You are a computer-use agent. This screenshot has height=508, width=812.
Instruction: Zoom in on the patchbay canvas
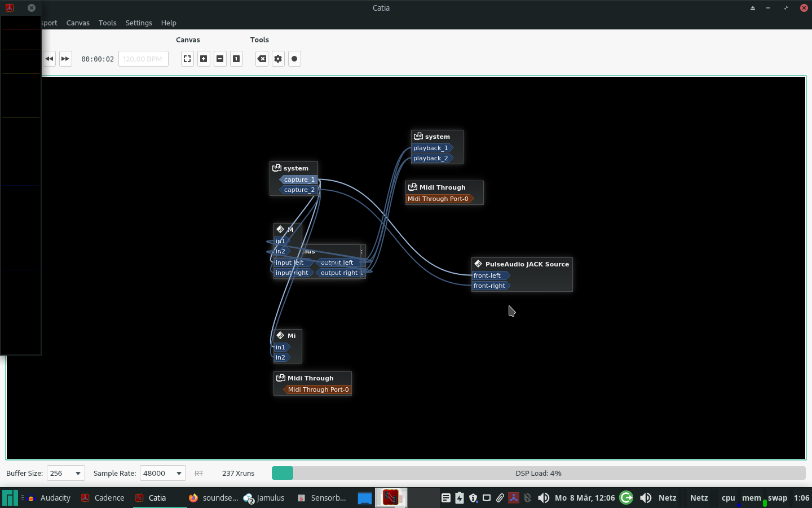[x=204, y=59]
